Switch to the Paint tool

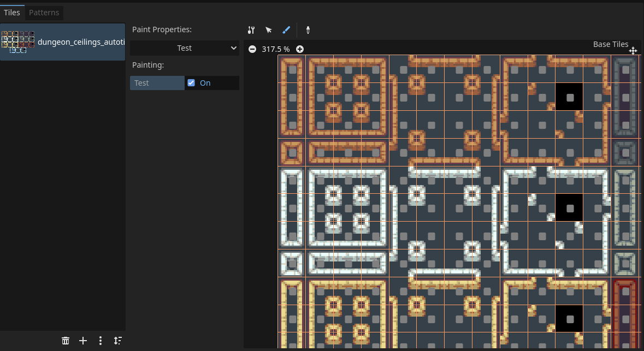coord(286,30)
